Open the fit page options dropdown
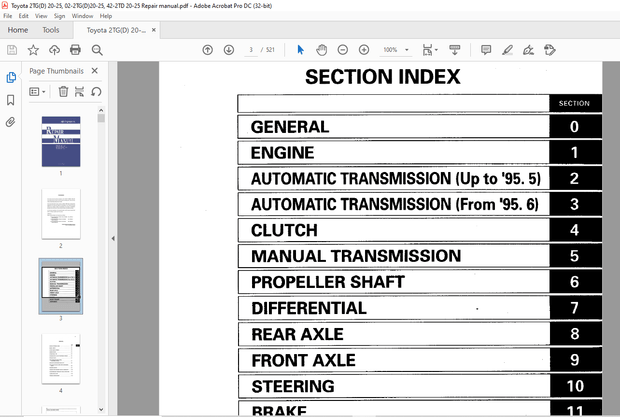Screen dimensions: 620x417 tap(430, 50)
